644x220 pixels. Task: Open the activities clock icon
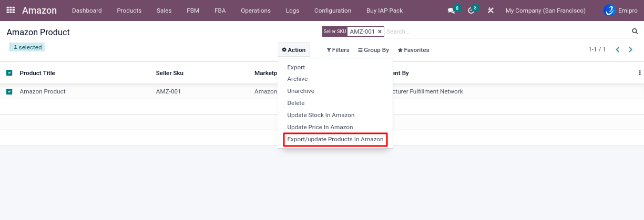pyautogui.click(x=471, y=11)
